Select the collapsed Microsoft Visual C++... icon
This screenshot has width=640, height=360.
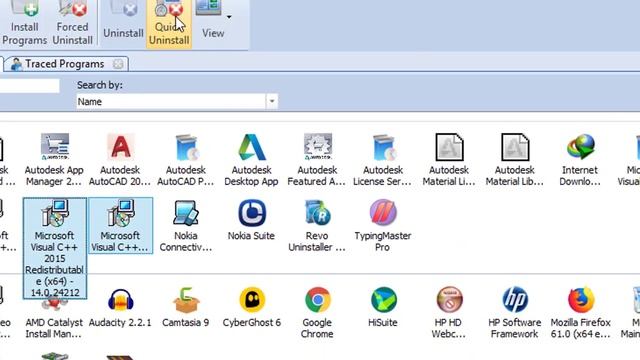pos(120,225)
